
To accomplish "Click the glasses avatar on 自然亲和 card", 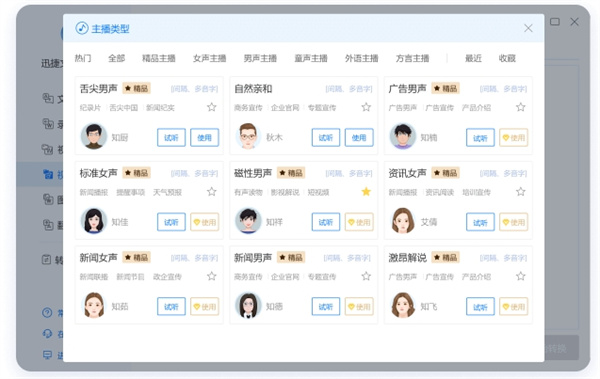I will (248, 136).
